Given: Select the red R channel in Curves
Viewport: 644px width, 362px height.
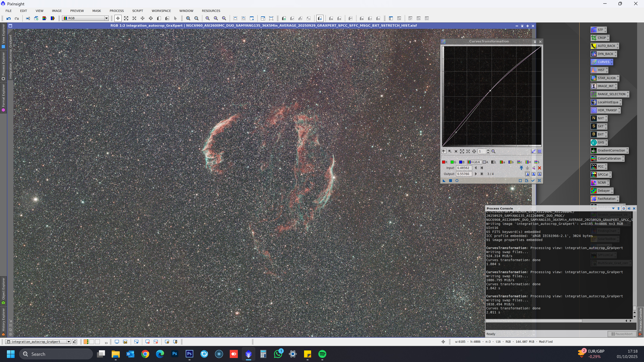Looking at the screenshot, I should pos(445,162).
